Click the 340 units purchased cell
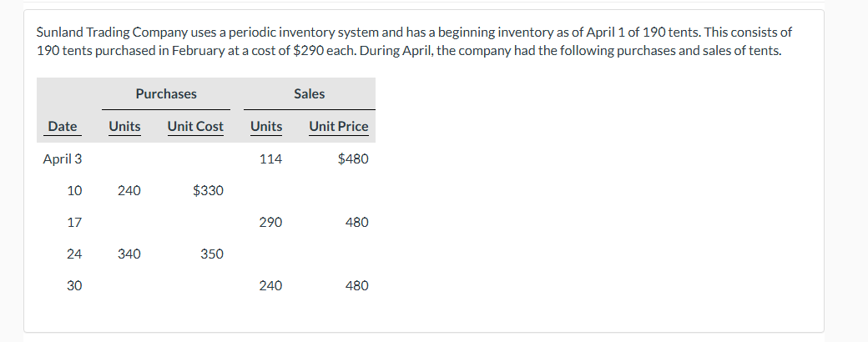 click(x=129, y=254)
